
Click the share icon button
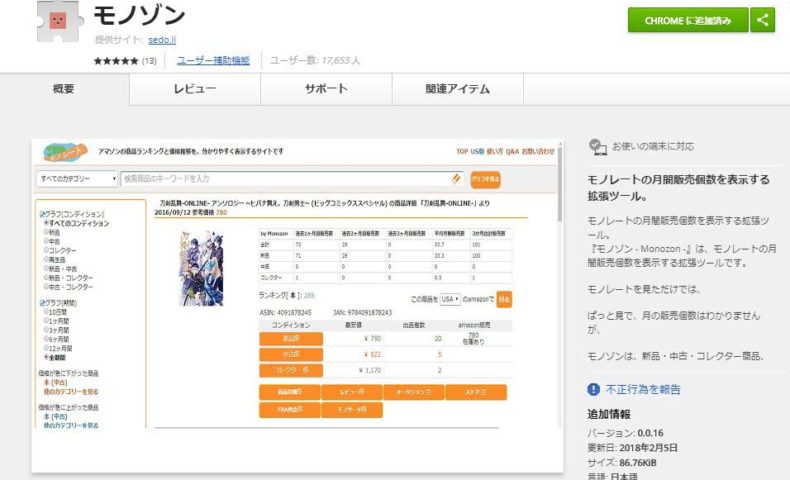click(x=762, y=20)
